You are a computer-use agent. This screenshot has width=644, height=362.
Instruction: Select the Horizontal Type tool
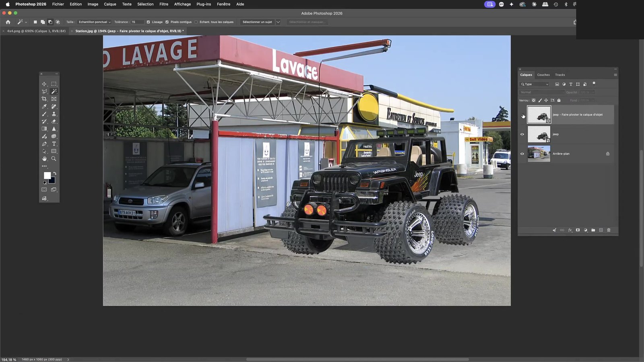(54, 144)
